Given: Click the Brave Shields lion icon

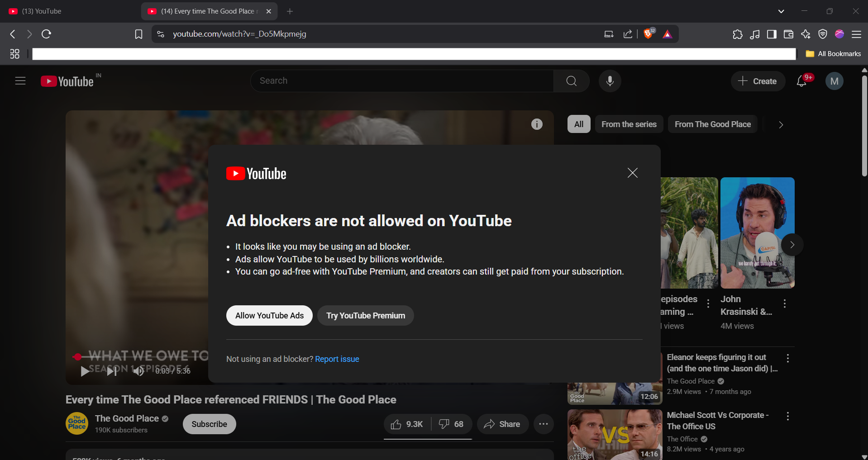Looking at the screenshot, I should pos(648,34).
